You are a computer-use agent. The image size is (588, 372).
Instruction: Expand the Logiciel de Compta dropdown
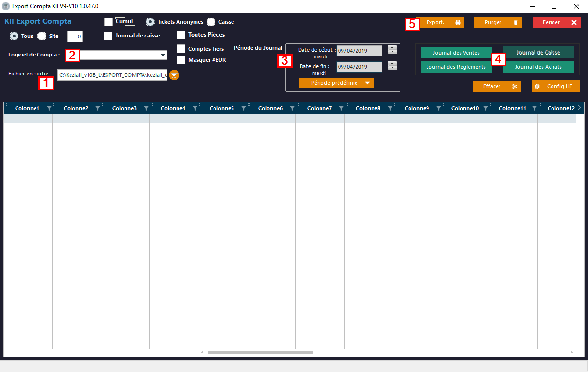163,56
